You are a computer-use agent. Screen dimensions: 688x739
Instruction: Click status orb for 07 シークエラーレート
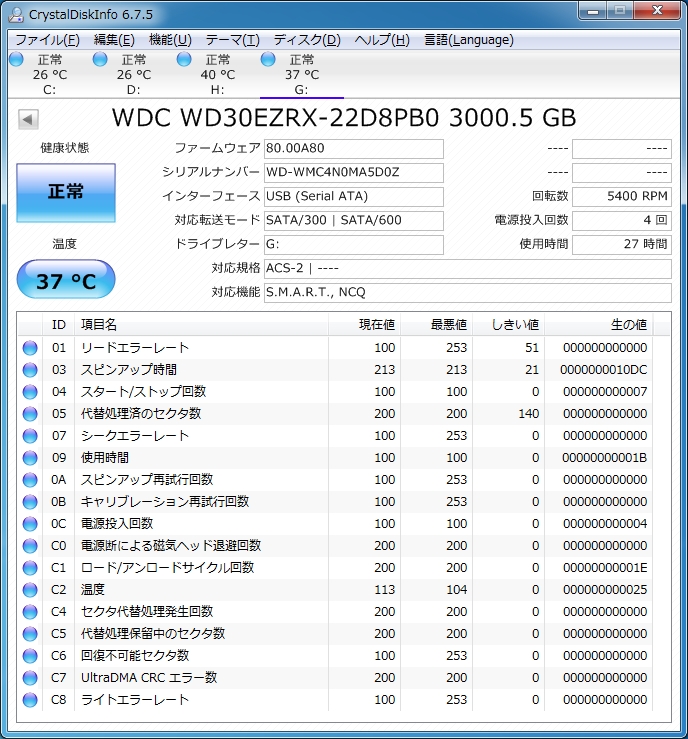coord(30,436)
